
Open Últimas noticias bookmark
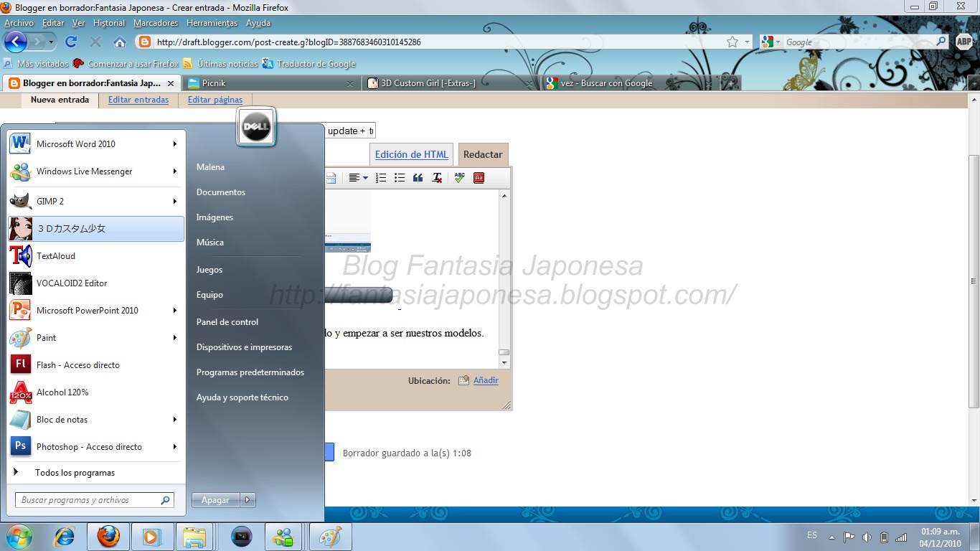pos(220,64)
